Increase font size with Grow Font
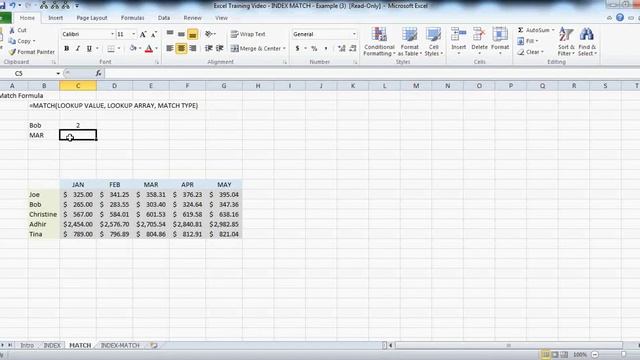The image size is (640, 360). click(143, 34)
